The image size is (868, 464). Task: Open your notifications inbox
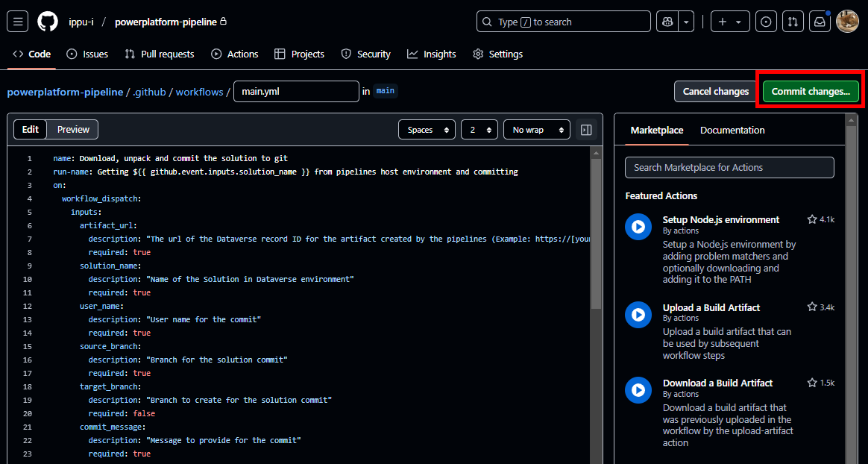[819, 21]
